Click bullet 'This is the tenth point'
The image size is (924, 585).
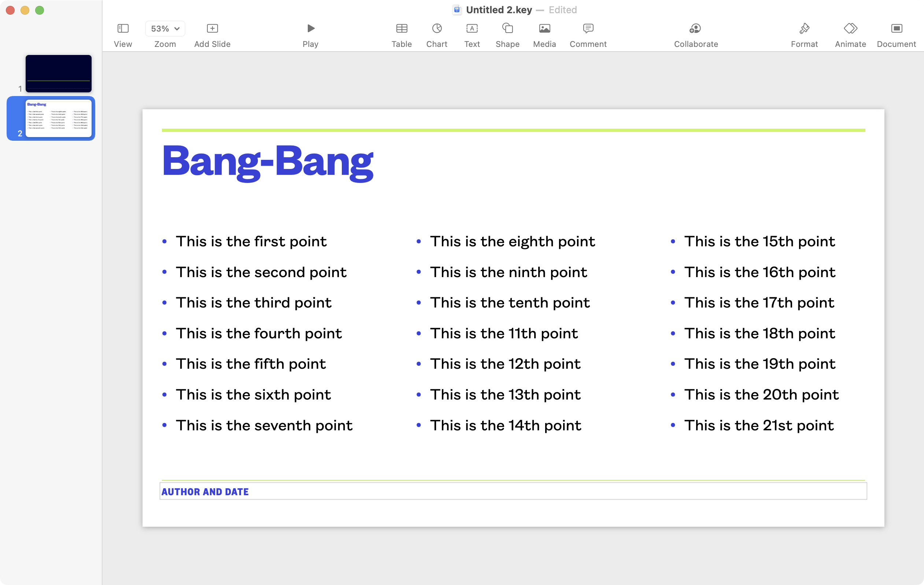click(x=510, y=302)
